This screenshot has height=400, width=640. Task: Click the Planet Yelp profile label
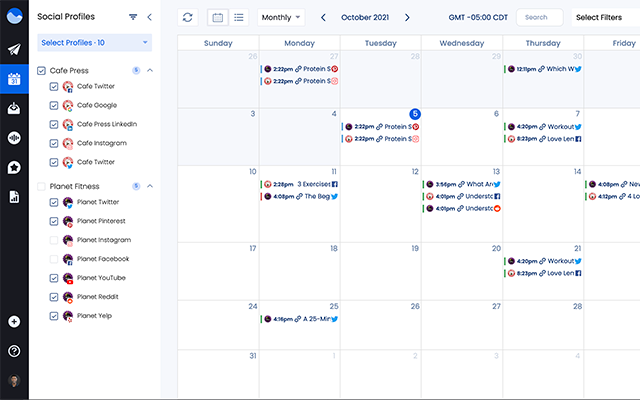point(94,316)
